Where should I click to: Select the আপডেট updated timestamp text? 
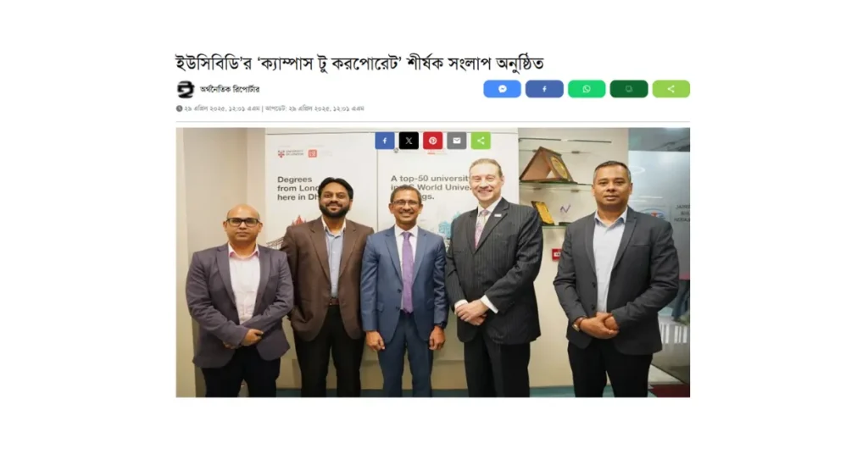(x=314, y=108)
